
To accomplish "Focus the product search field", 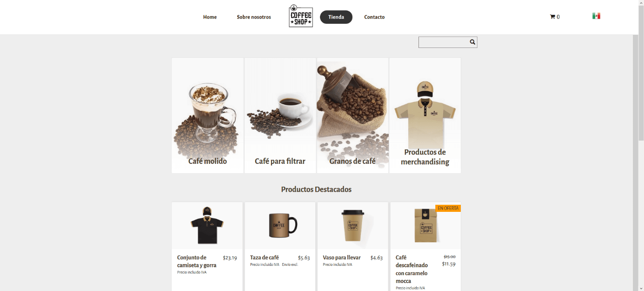I will 444,42.
